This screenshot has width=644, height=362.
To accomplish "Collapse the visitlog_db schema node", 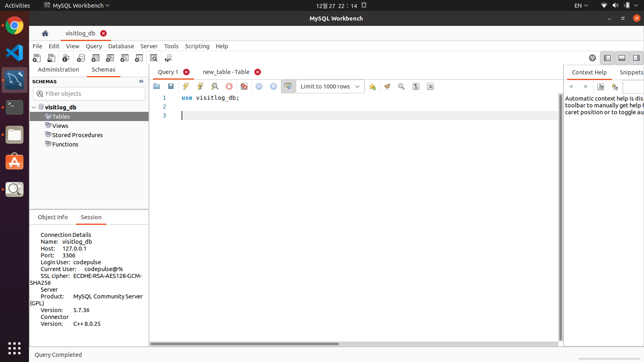I will tap(34, 107).
